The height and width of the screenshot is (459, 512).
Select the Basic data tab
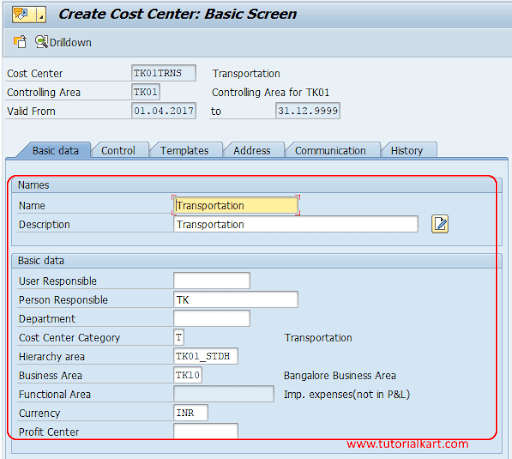pos(55,151)
